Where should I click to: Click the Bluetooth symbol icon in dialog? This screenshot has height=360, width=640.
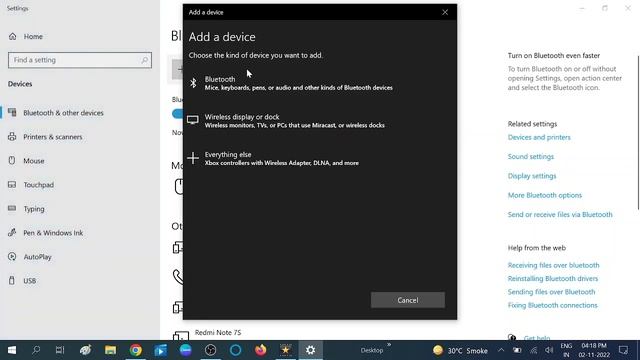click(x=193, y=83)
